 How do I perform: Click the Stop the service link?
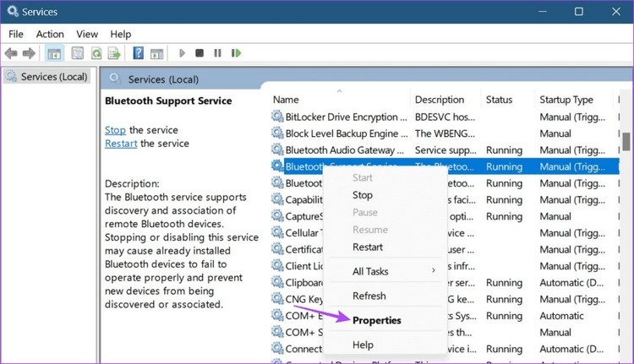115,130
